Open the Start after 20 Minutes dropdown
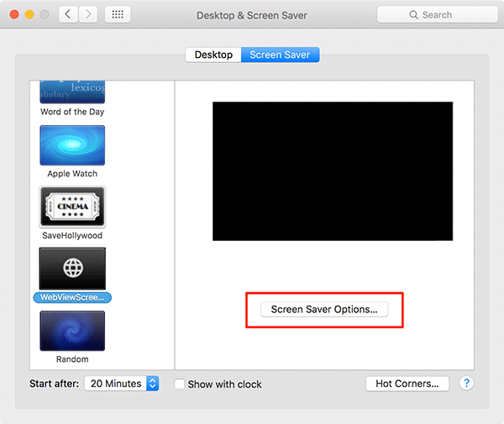504x424 pixels. click(122, 384)
